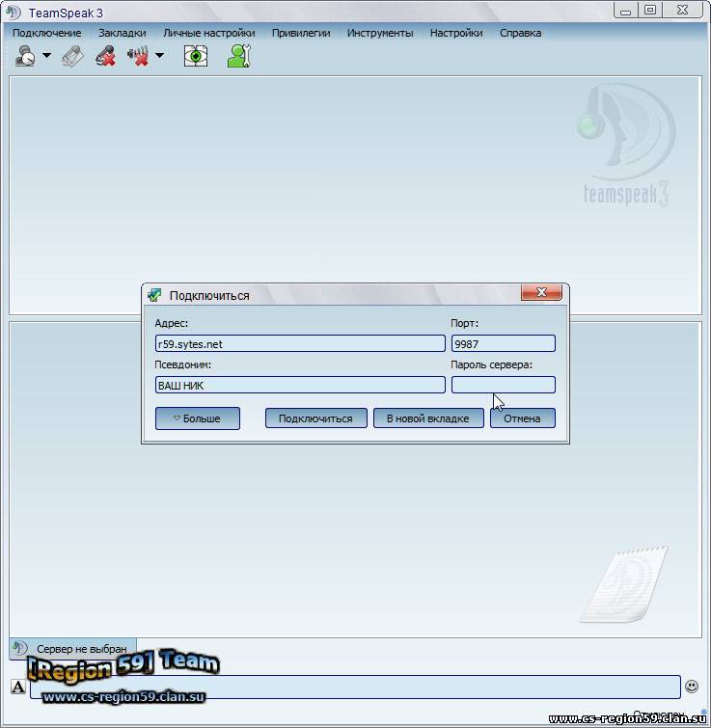Close the TeamSpeak 3 main window
Viewport: 711px width, 728px height.
click(x=682, y=11)
